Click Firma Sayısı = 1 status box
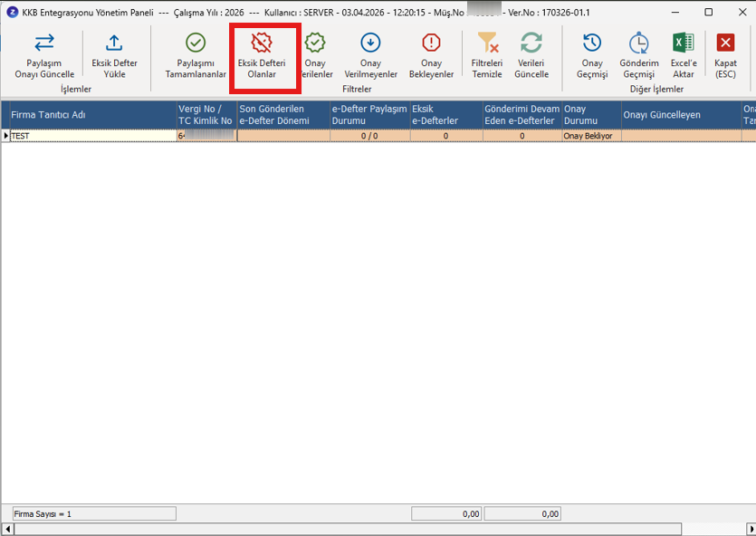756x536 pixels. pos(94,514)
